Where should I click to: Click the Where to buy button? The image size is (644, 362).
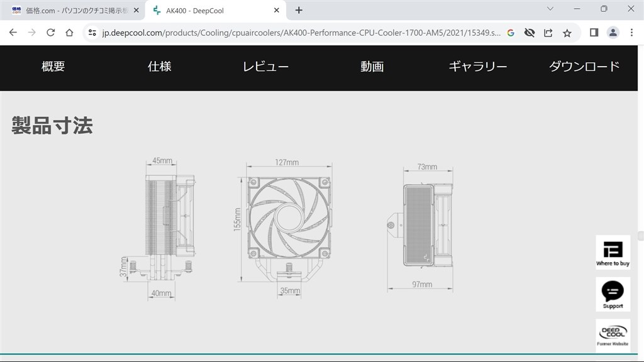click(613, 253)
